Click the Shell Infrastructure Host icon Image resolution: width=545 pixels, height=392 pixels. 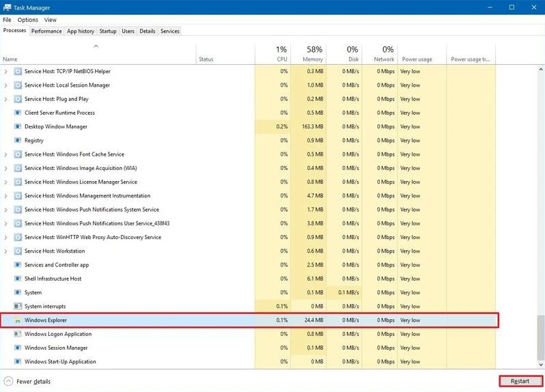[18, 279]
